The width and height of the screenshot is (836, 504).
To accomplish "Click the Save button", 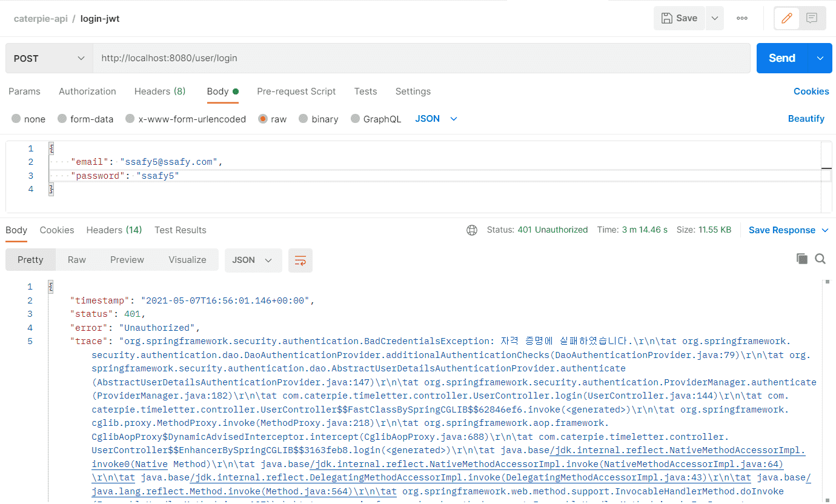I will tap(679, 18).
